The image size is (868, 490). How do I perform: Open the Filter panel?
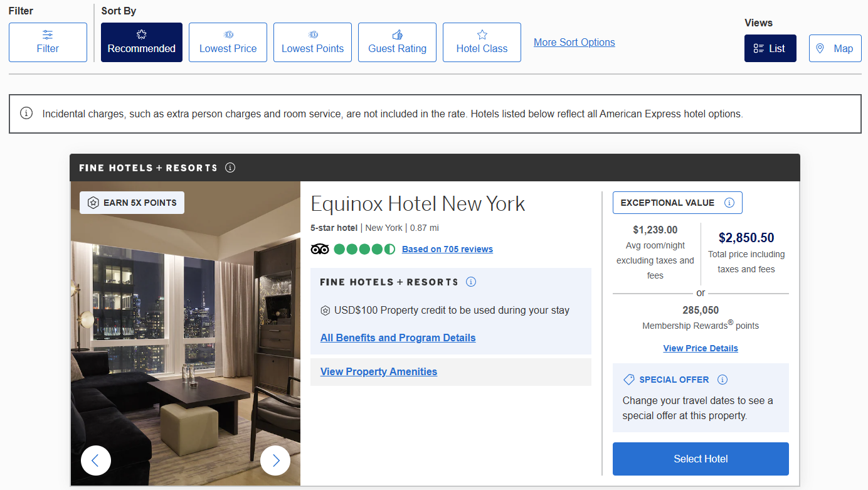click(x=48, y=42)
